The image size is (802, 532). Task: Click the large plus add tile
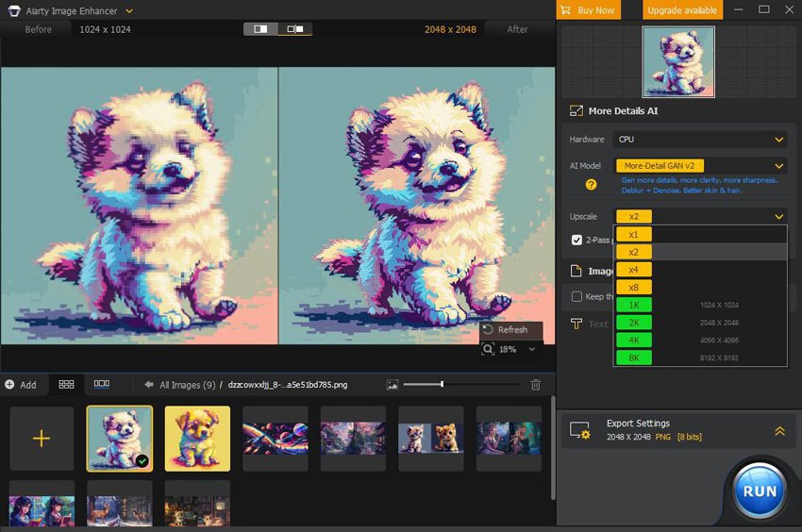tap(42, 439)
